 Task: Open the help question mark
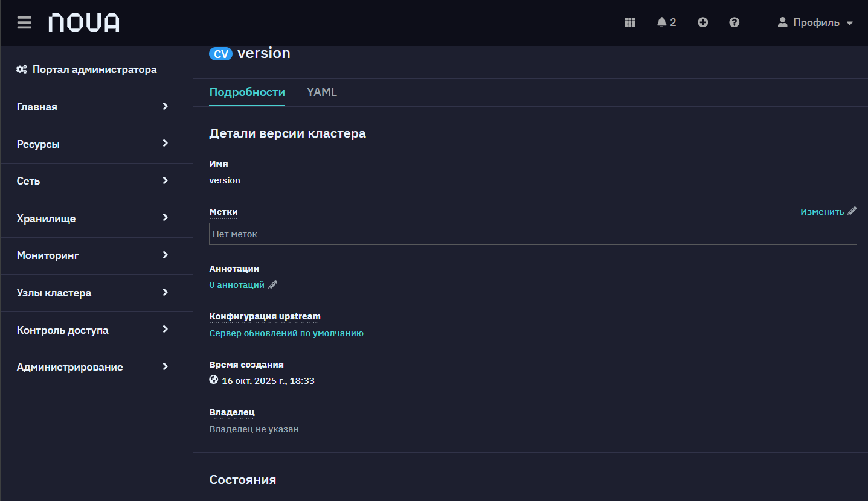[x=734, y=22]
